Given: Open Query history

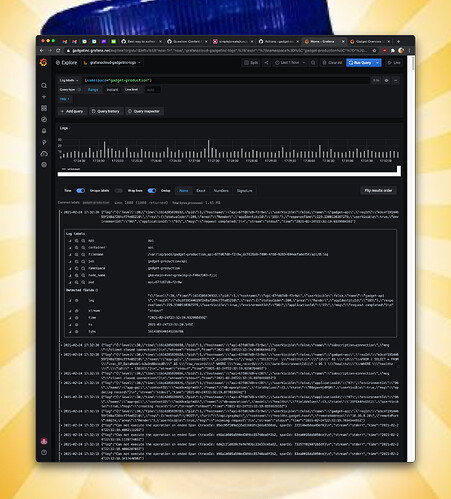Looking at the screenshot, I should [105, 111].
